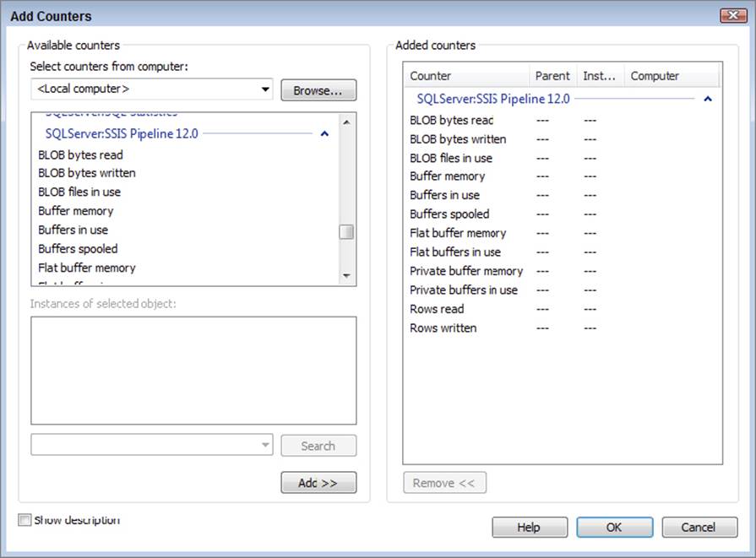Image resolution: width=756 pixels, height=558 pixels.
Task: Select BLOB bytes written in Available counters
Action: (x=87, y=173)
